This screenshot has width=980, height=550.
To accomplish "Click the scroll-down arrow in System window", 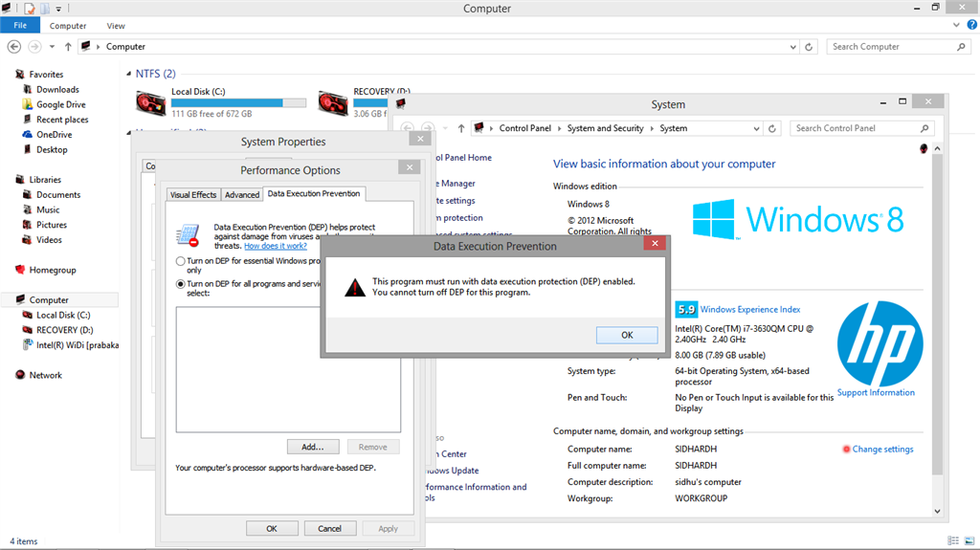I will pos(937,511).
